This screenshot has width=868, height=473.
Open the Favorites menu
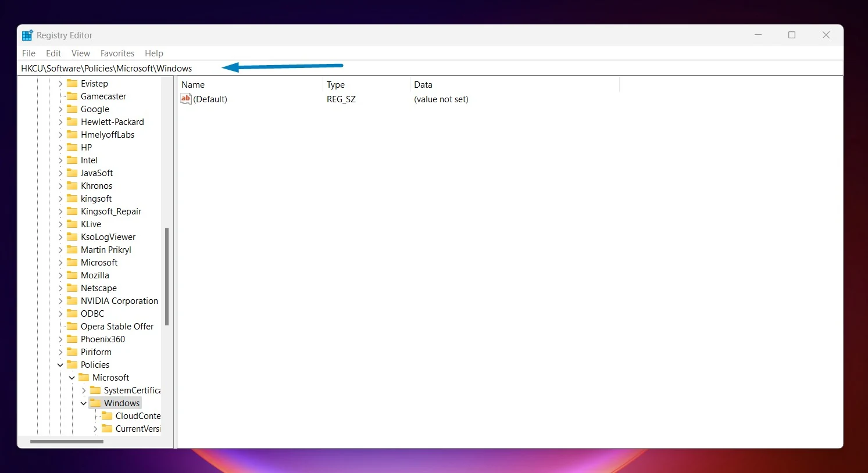pos(117,53)
